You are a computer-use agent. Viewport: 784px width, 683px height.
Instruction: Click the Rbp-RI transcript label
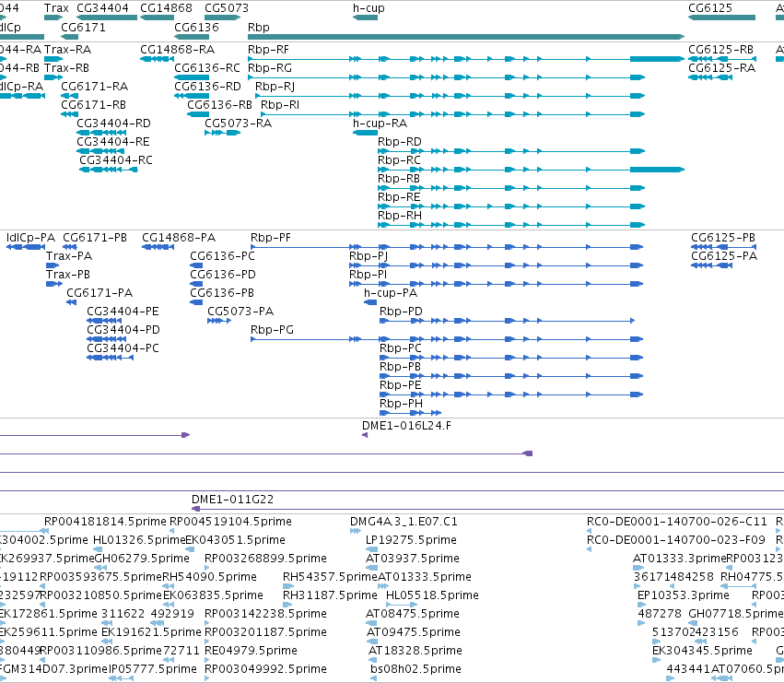click(x=280, y=105)
